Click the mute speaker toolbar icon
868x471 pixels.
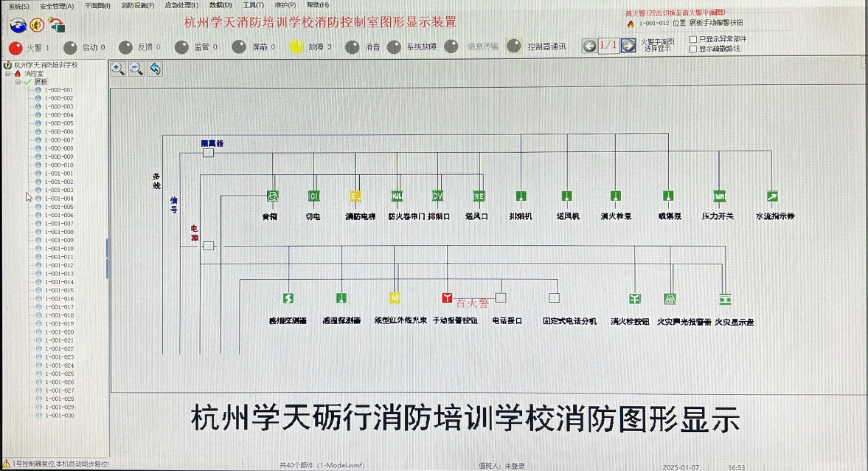37,25
